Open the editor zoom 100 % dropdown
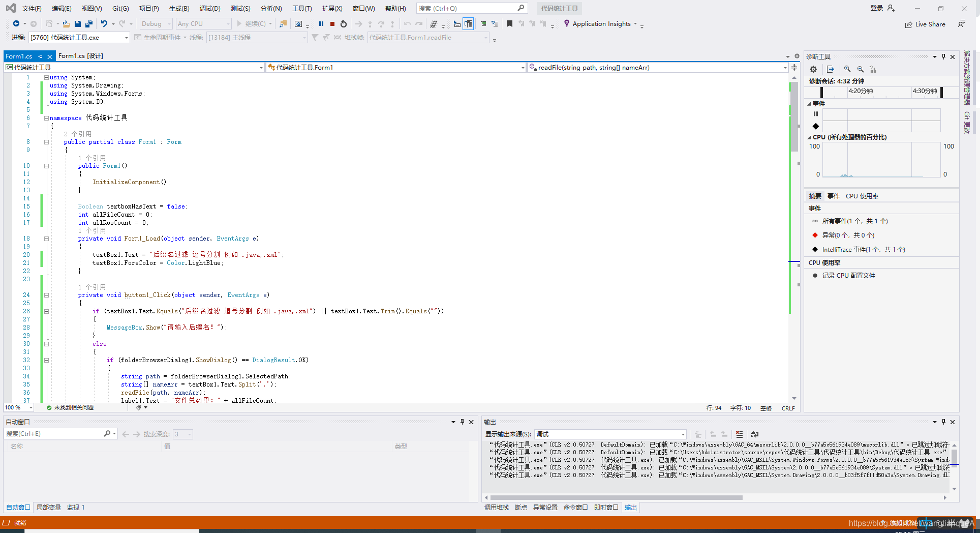This screenshot has width=980, height=533. (19, 407)
